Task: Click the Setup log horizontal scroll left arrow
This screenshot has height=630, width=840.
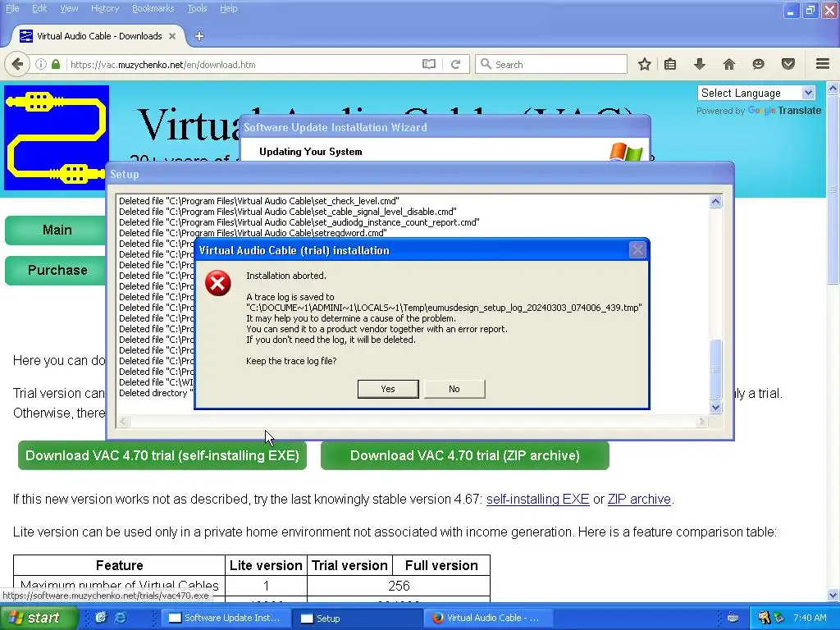Action: (x=123, y=422)
